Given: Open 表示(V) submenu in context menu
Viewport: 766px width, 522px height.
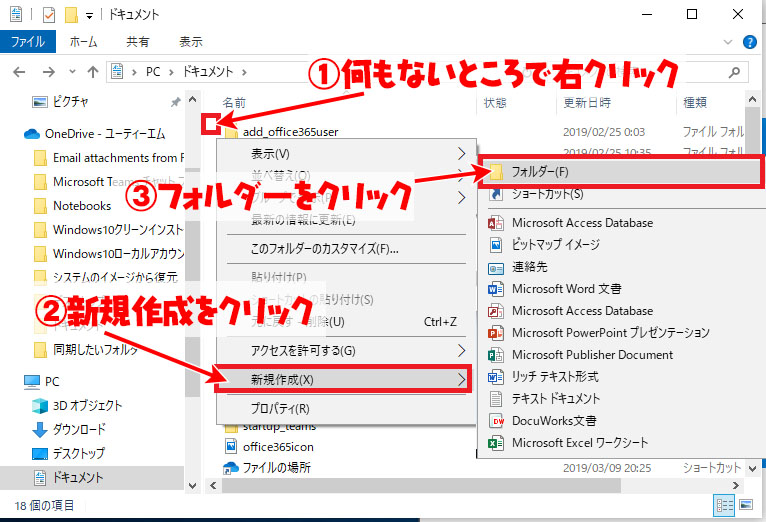Looking at the screenshot, I should 346,154.
